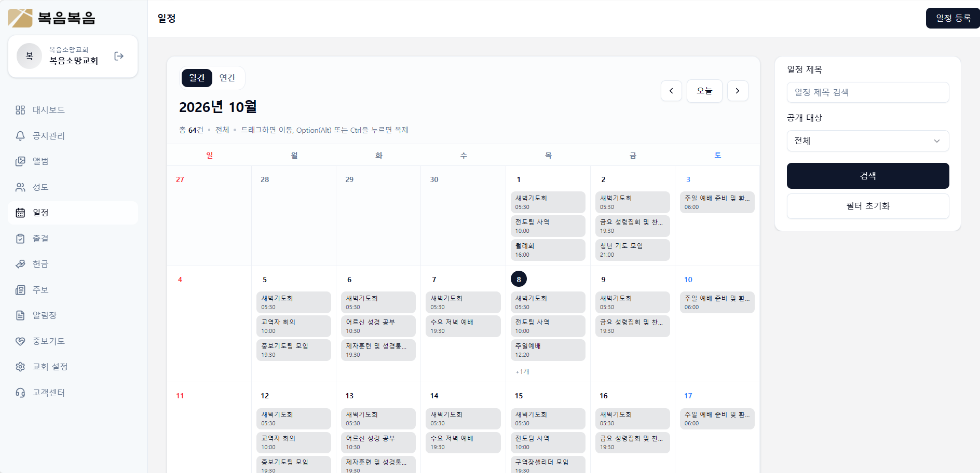Open the 공개 대상 dropdown set to 전체
This screenshot has width=980, height=473.
click(868, 141)
